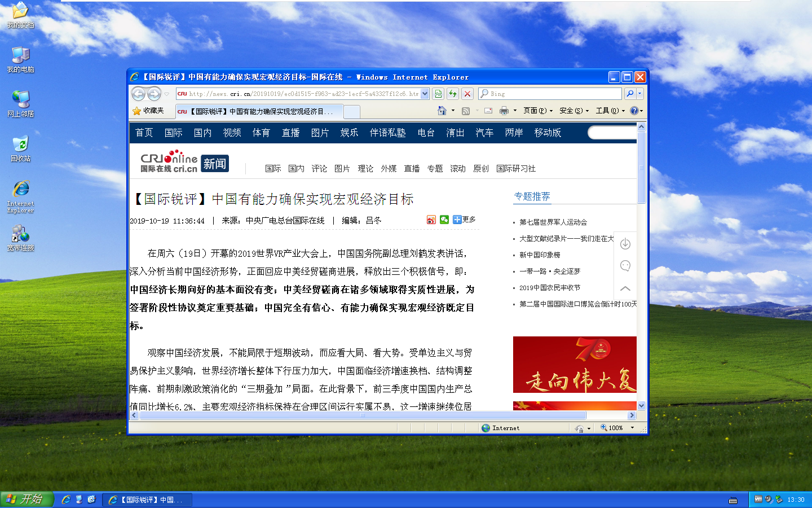
Task: Go to 首页 in site navigation
Action: 144,133
